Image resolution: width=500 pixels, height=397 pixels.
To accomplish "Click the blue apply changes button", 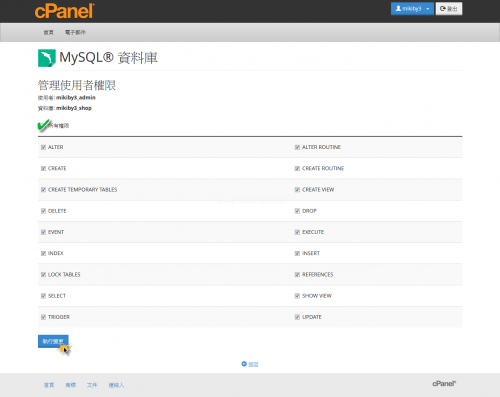I will click(x=53, y=341).
